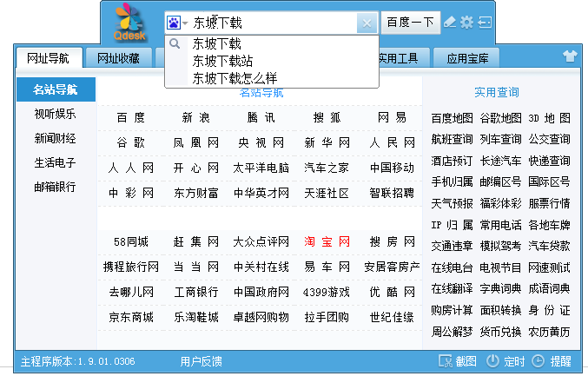The image size is (588, 376).
Task: Open the 谷歌 link
Action: click(x=130, y=142)
